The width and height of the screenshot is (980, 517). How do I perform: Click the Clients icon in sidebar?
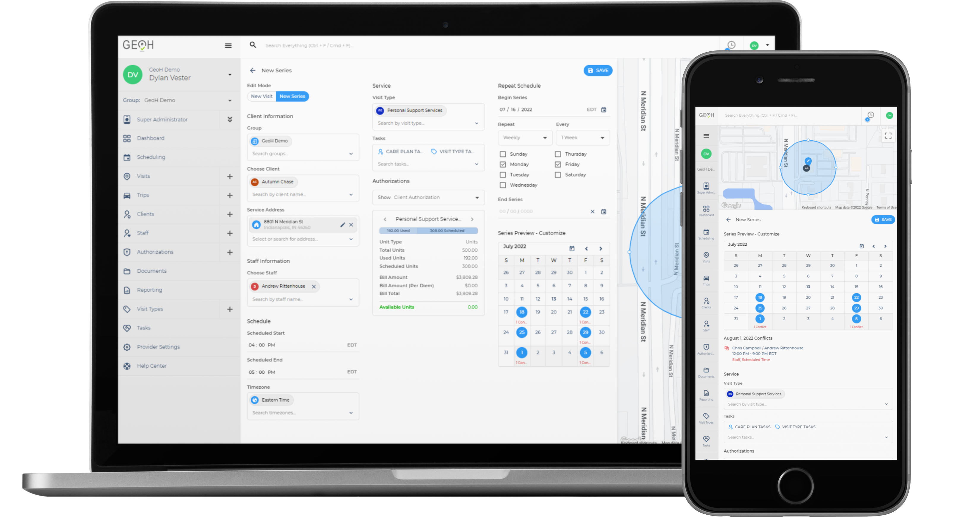[127, 214]
